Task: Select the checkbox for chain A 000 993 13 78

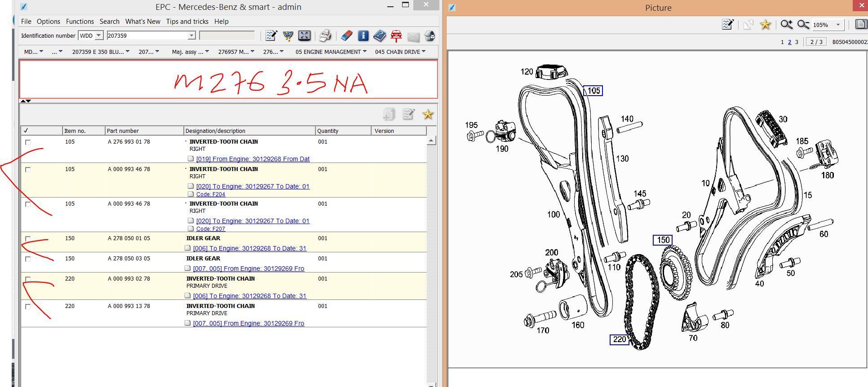Action: coord(28,307)
